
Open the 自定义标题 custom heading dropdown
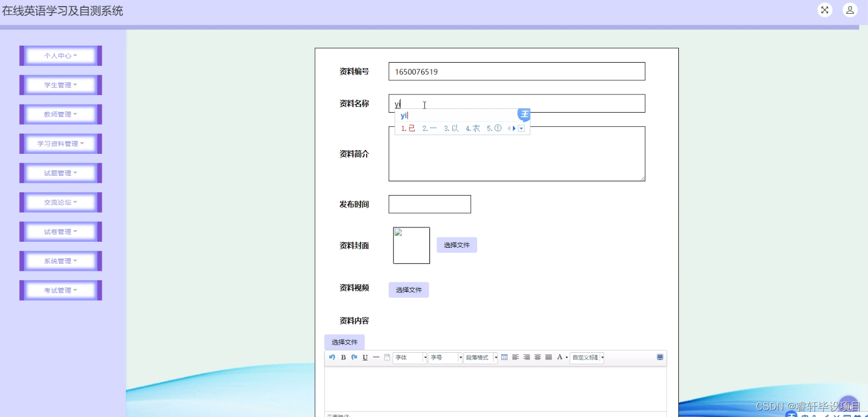click(587, 358)
